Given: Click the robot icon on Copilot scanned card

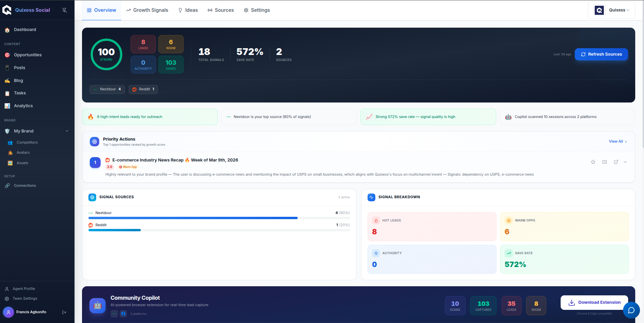Looking at the screenshot, I should [508, 117].
